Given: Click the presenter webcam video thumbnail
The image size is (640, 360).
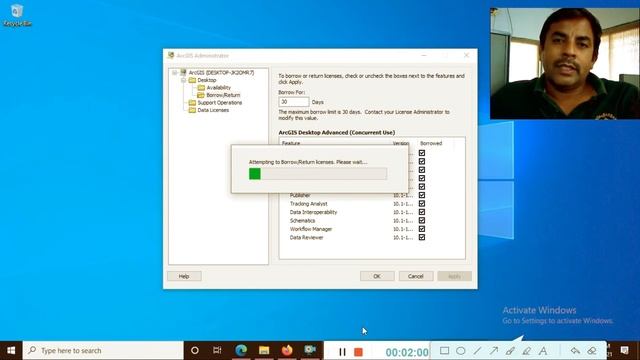Looking at the screenshot, I should (x=564, y=63).
